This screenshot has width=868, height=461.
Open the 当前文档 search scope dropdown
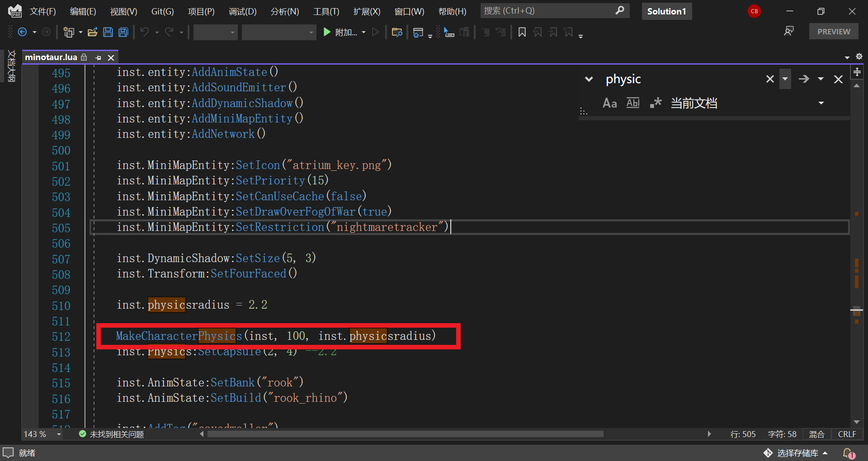click(x=821, y=103)
